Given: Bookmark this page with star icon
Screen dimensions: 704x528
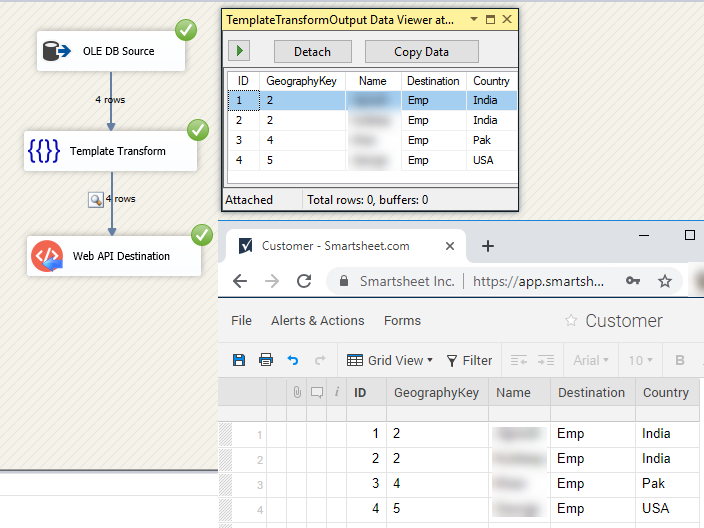Looking at the screenshot, I should [665, 282].
